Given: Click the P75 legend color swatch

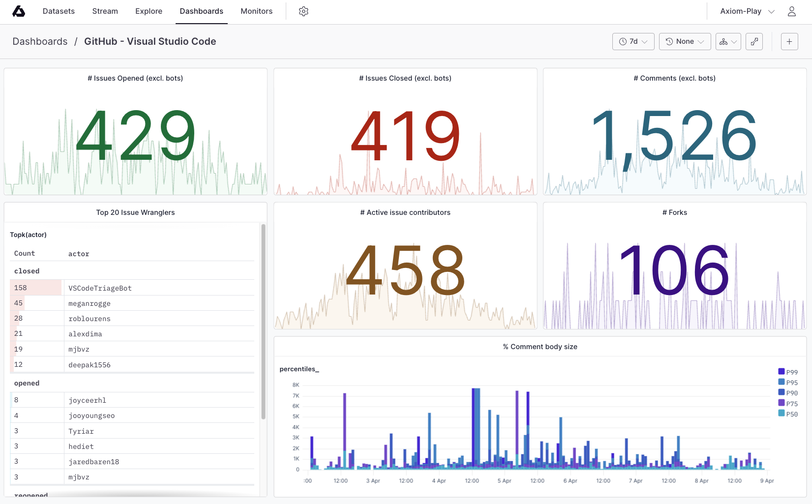Looking at the screenshot, I should click(781, 403).
